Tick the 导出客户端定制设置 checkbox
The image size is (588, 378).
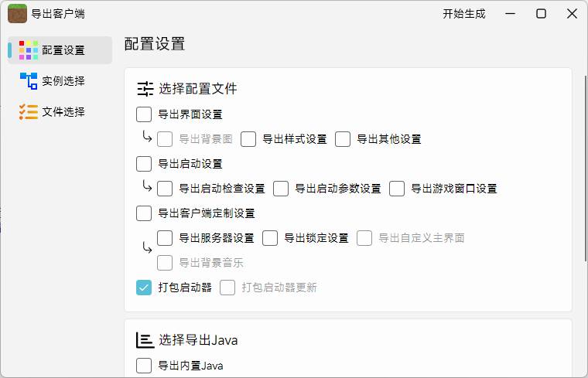coord(144,213)
